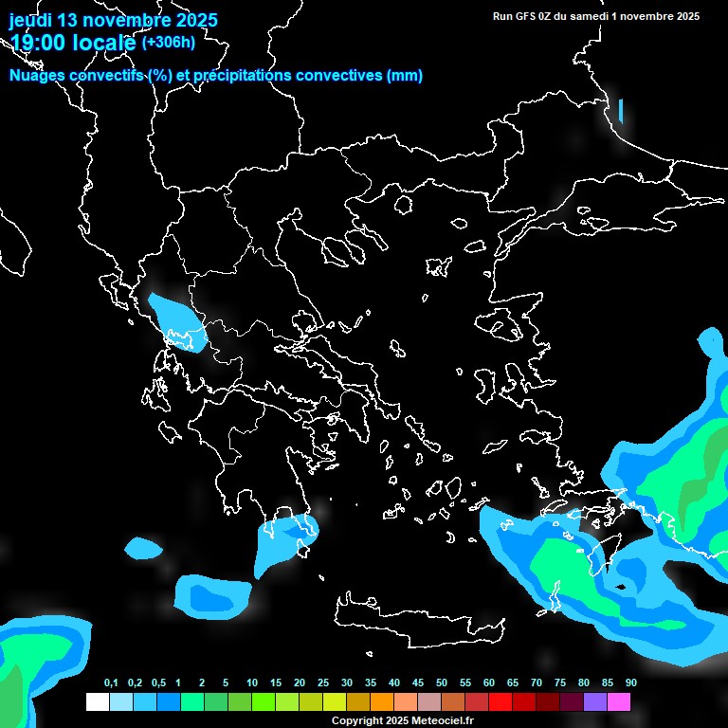728x728 pixels.
Task: Click the pale blue swatch below 0,1
Action: tap(120, 701)
